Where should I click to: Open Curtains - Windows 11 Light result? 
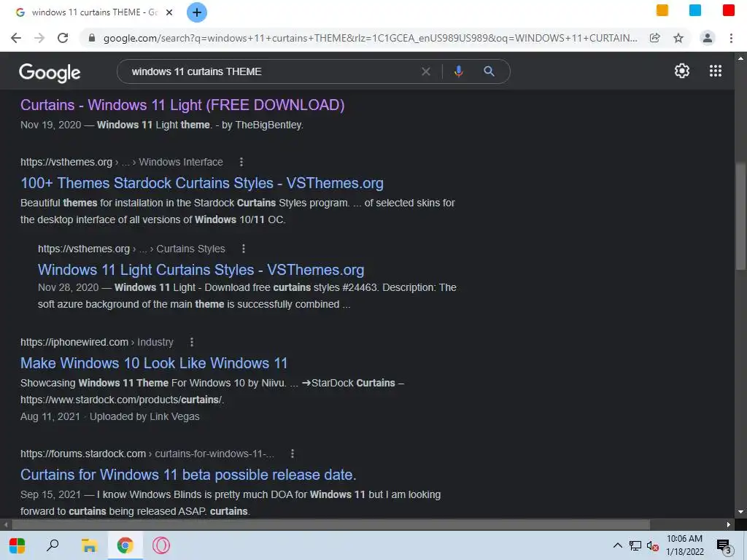[x=182, y=105]
